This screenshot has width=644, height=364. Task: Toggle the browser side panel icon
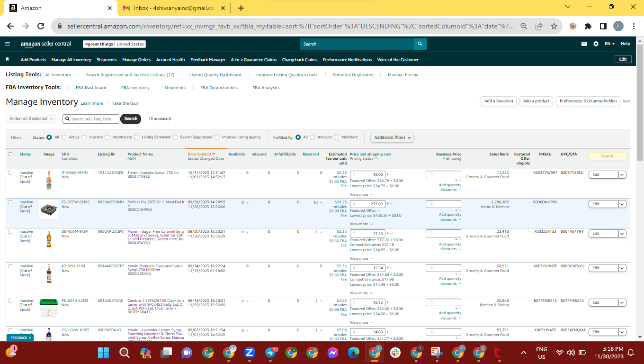pos(603,27)
